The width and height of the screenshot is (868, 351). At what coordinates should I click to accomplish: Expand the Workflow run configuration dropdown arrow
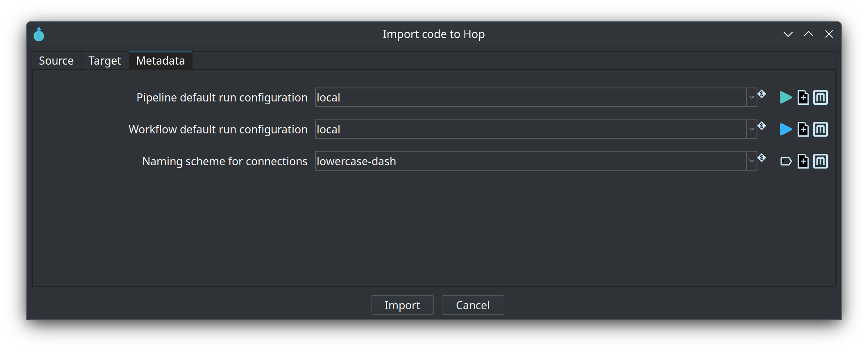point(751,129)
